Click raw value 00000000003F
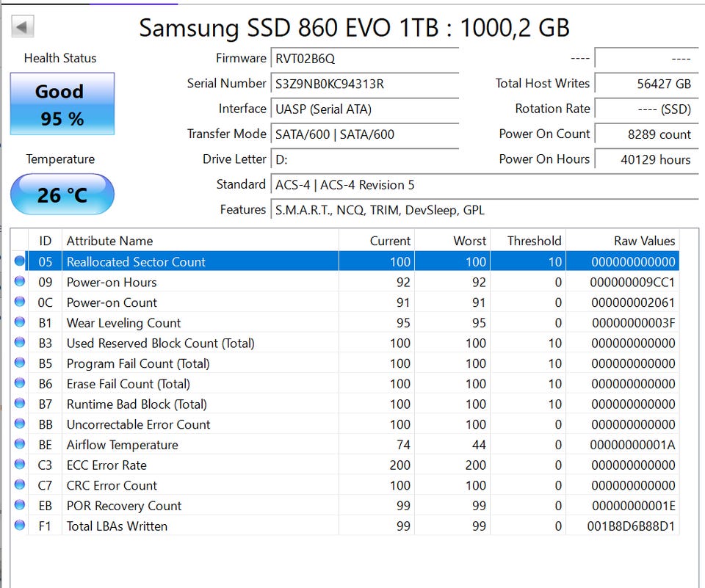Screen dimensions: 705x588 (x=634, y=323)
